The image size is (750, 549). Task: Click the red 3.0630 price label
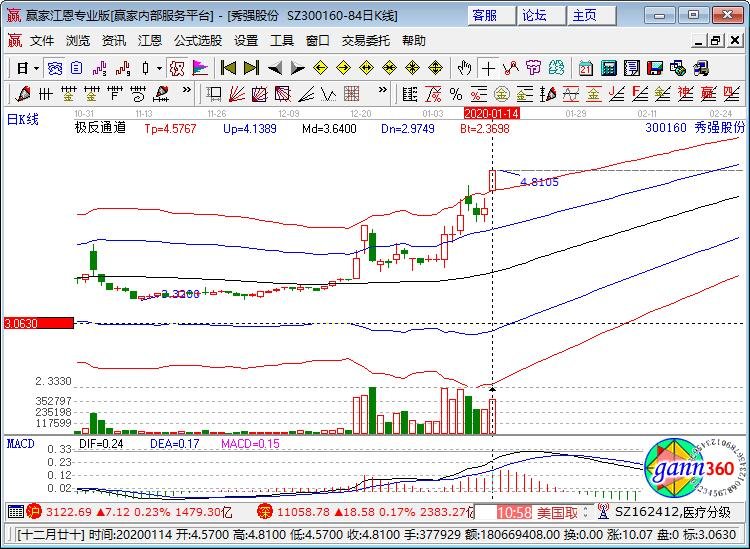[x=39, y=324]
